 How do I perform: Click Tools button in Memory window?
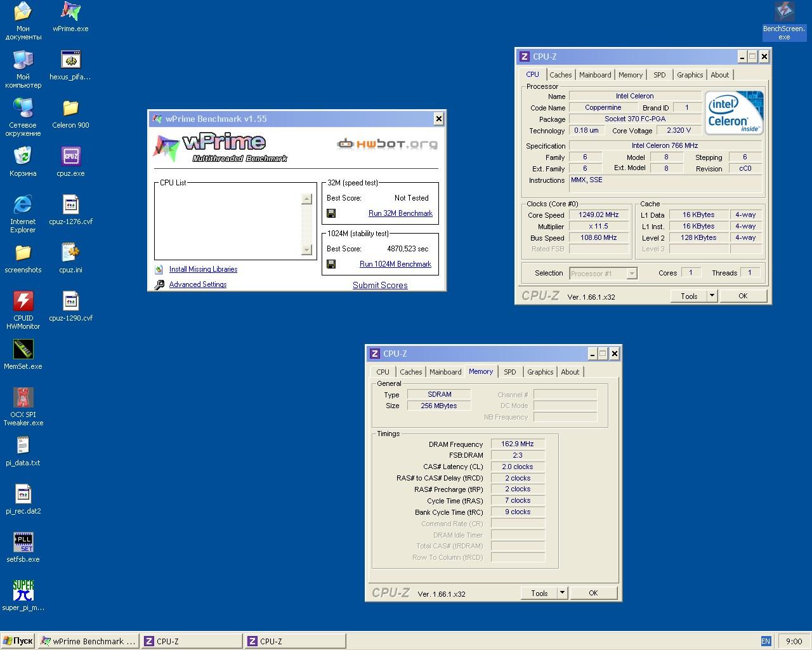coord(539,593)
